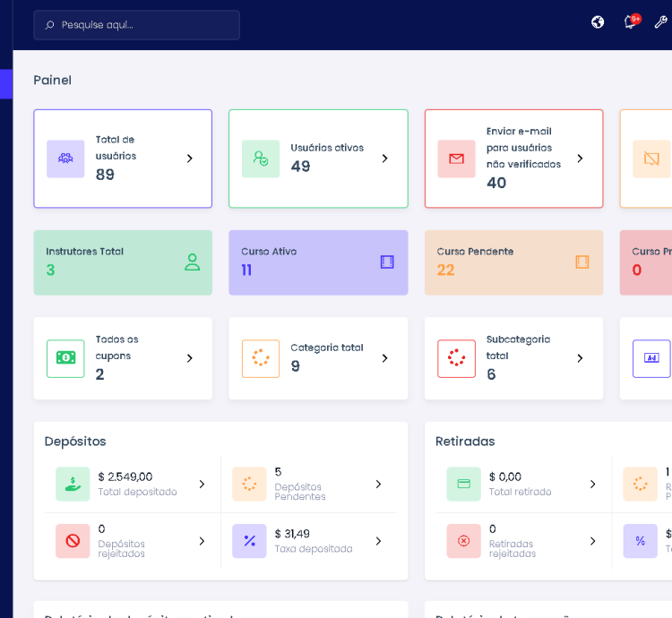Screen dimensions: 672x618
Task: Open Usuários ativos arrow
Action: click(x=384, y=159)
